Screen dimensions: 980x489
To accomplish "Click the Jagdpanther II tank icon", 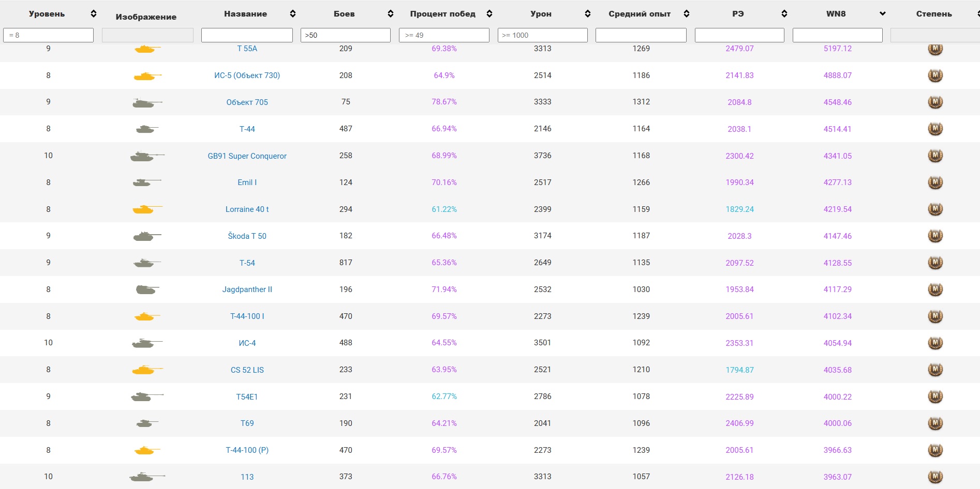I will [147, 289].
